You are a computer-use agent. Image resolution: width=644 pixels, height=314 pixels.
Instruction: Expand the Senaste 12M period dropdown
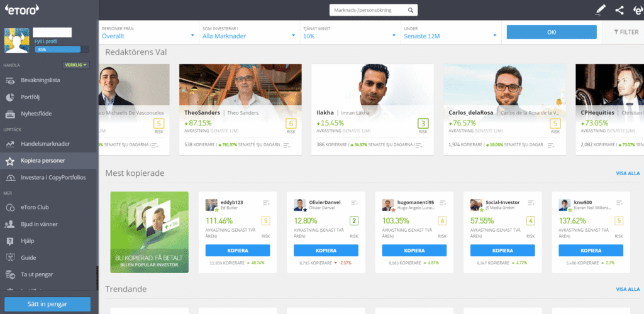tap(449, 33)
